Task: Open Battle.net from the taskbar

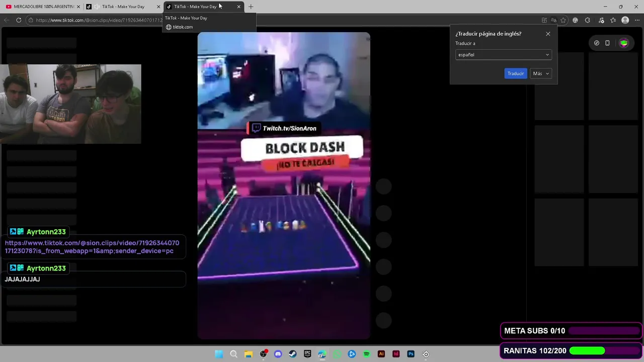Action: point(352,354)
